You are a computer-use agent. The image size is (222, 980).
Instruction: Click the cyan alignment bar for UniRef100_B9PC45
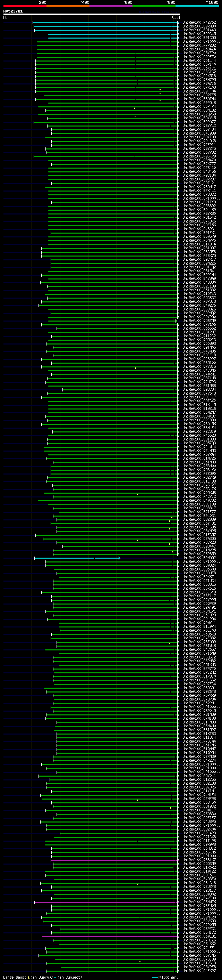click(x=113, y=34)
